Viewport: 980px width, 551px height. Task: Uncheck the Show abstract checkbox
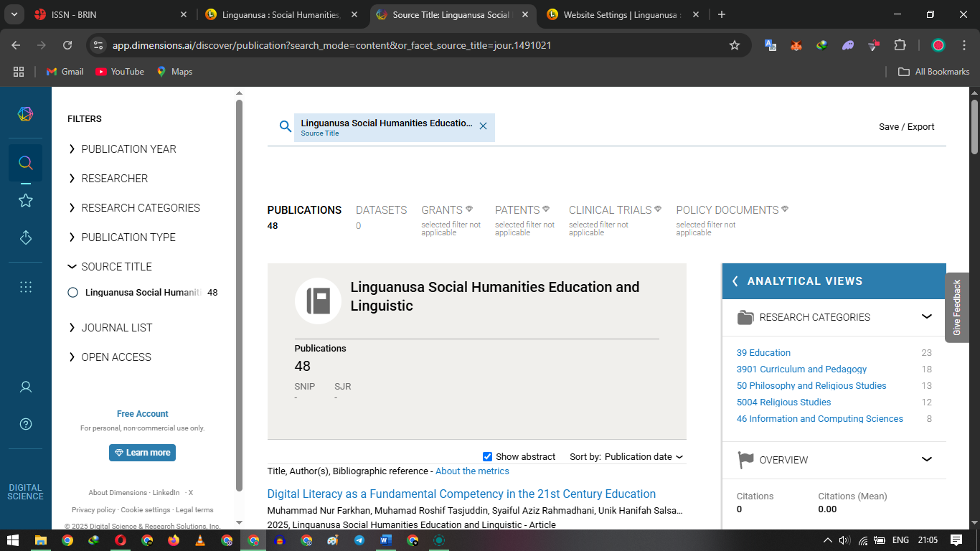coord(488,457)
